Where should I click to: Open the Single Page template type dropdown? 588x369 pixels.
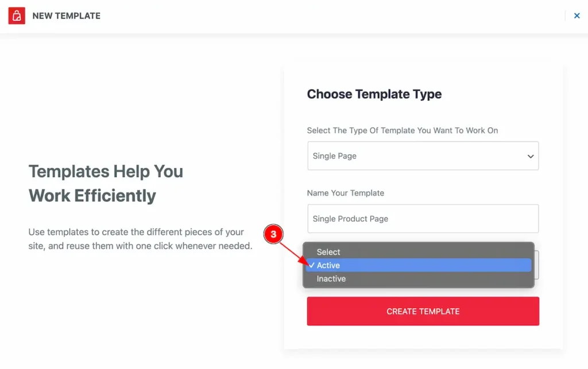423,156
